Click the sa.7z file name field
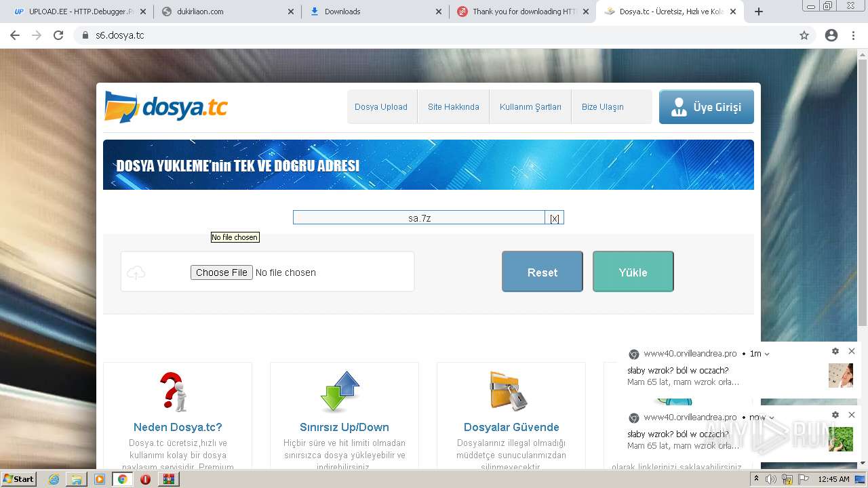 pyautogui.click(x=419, y=218)
